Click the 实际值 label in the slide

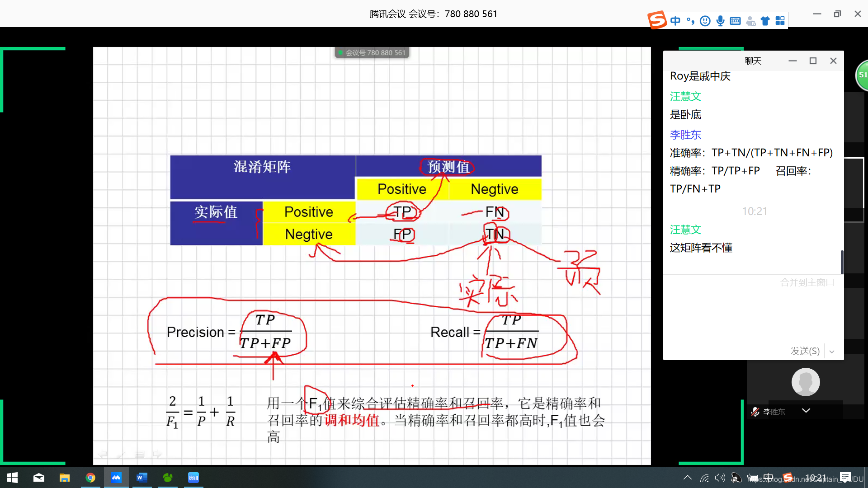[216, 212]
